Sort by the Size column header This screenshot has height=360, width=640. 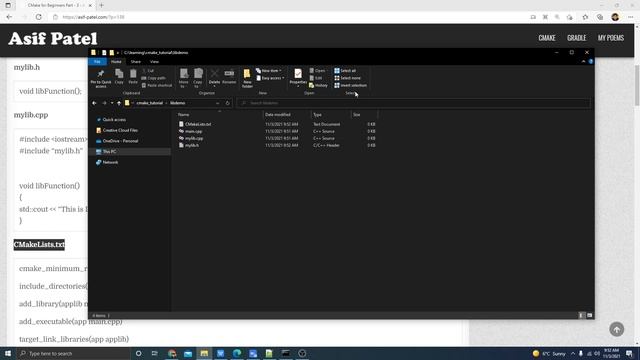pos(364,115)
